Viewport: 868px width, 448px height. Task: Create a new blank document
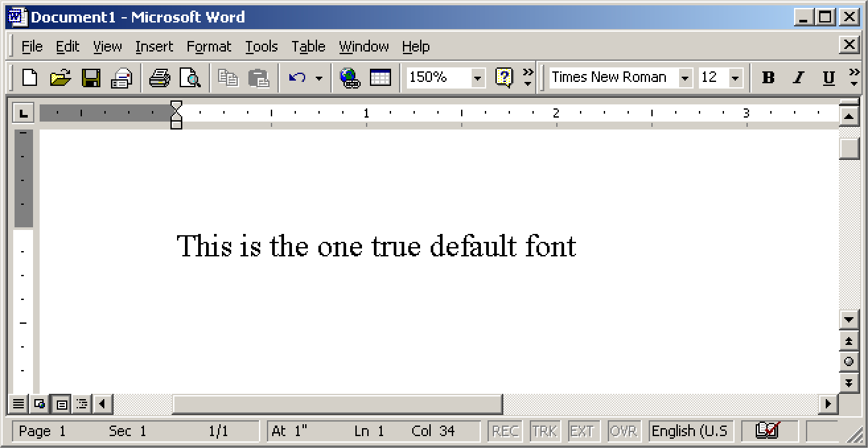pyautogui.click(x=30, y=78)
